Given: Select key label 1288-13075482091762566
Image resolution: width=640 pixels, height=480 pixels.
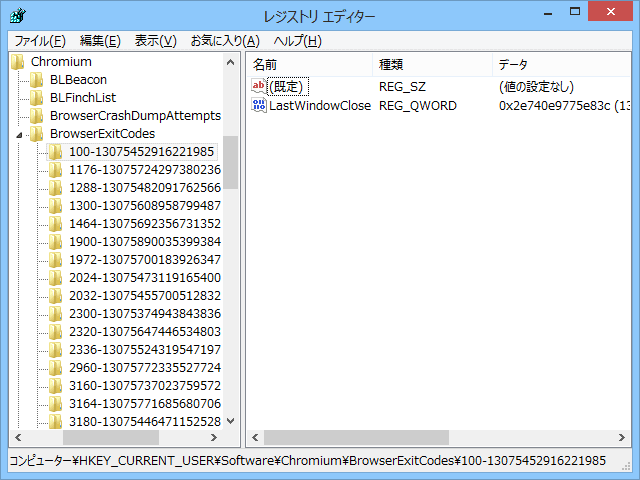Looking at the screenshot, I should click(x=145, y=188).
